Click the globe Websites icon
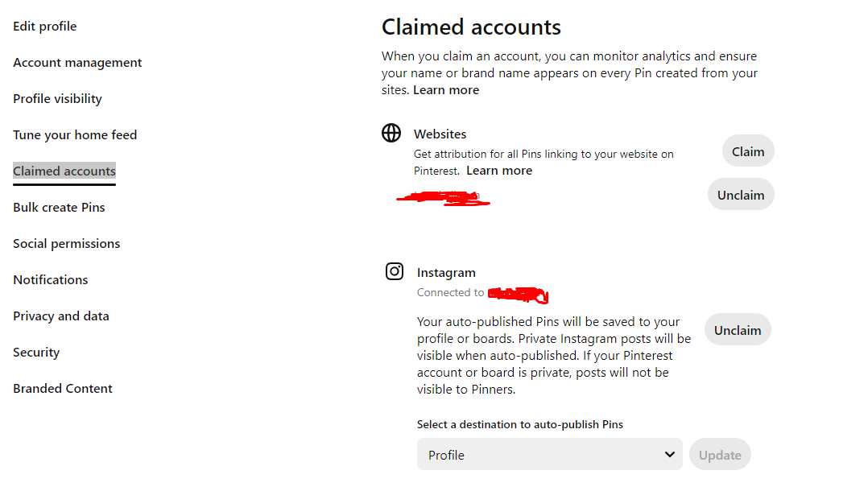This screenshot has width=868, height=487. click(391, 133)
